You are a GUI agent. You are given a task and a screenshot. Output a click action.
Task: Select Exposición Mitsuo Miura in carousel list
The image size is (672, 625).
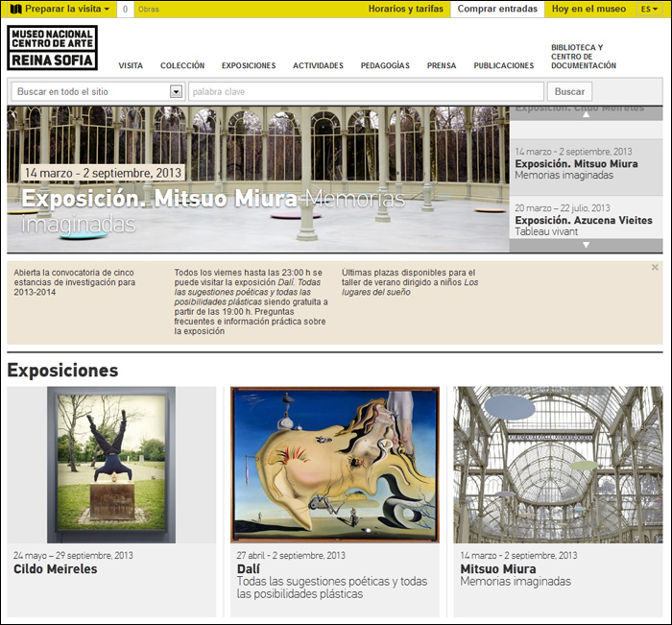coord(586,167)
